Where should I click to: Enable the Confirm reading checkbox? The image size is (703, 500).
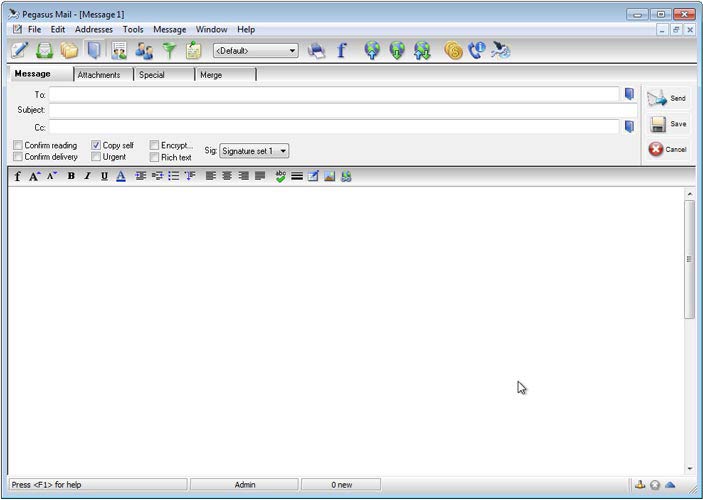18,145
